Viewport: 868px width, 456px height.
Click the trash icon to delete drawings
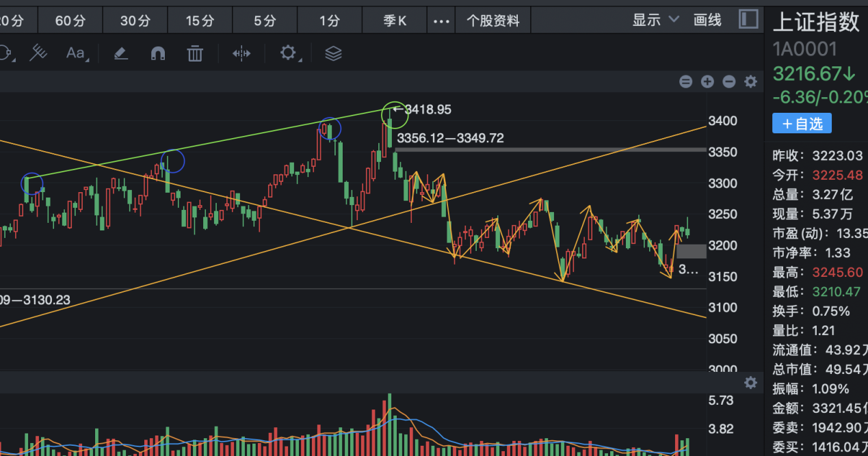tap(195, 53)
